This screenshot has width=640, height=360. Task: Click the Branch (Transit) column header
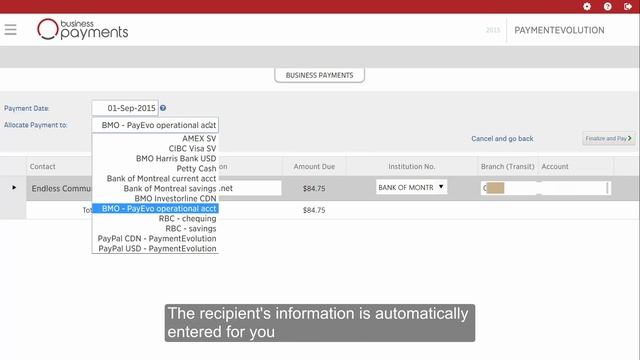tap(507, 167)
